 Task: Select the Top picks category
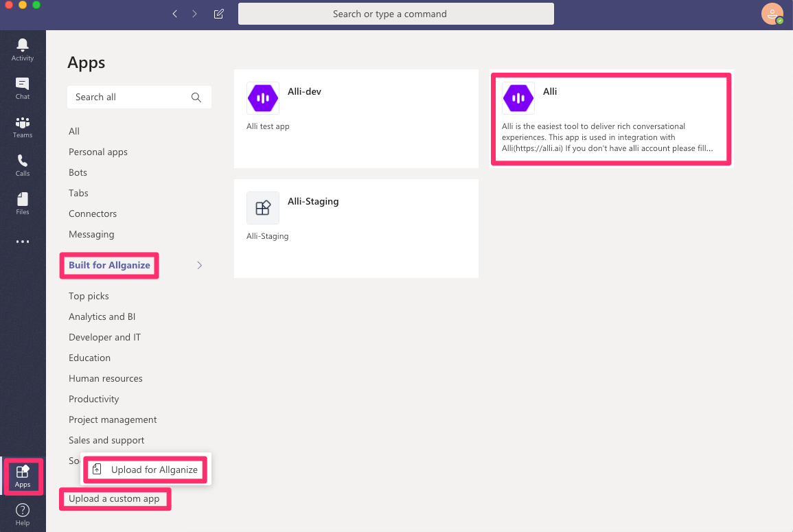point(89,296)
